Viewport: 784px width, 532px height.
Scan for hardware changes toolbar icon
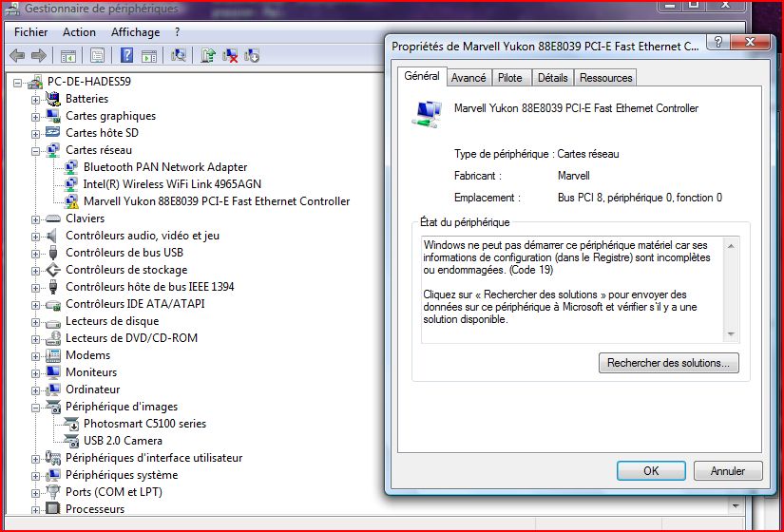click(179, 55)
